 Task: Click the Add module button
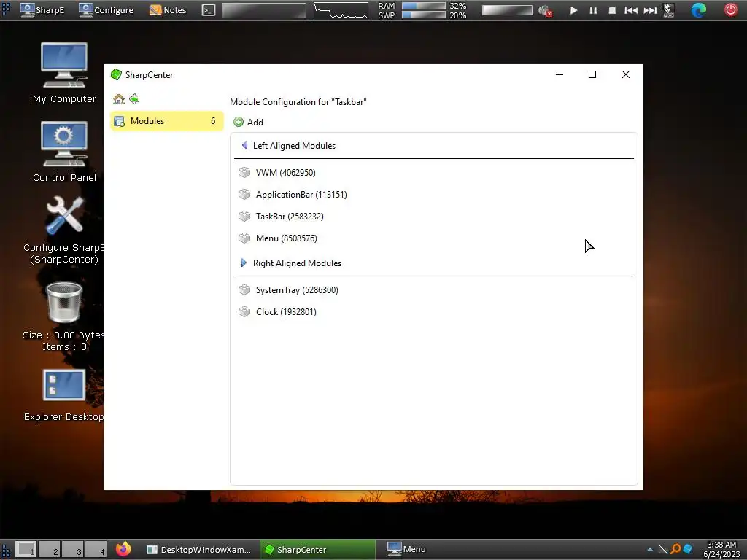[x=249, y=122]
